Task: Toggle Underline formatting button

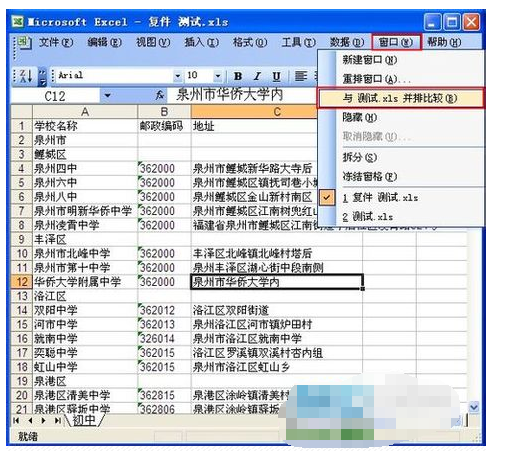Action: click(x=276, y=76)
